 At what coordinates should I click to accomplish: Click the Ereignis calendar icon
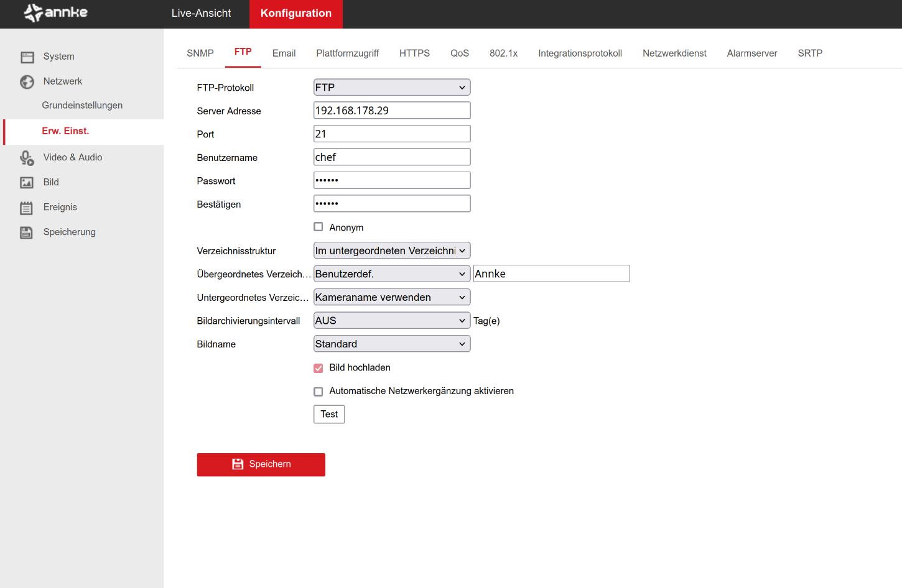pyautogui.click(x=27, y=208)
